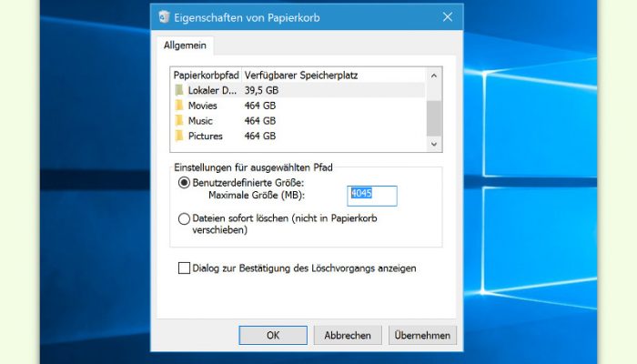This screenshot has width=637, height=364.
Task: Choose Dateien sofort löschen radio option
Action: pos(184,218)
